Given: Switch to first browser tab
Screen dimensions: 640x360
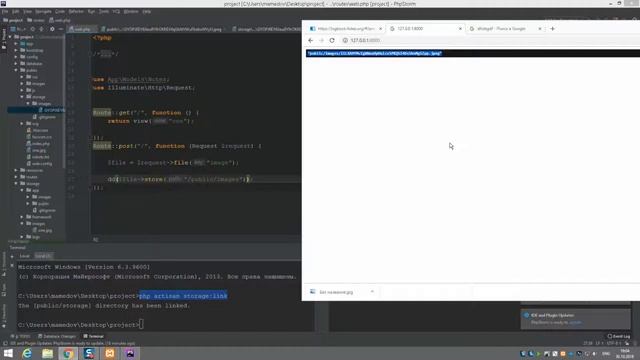Looking at the screenshot, I should coord(345,29).
